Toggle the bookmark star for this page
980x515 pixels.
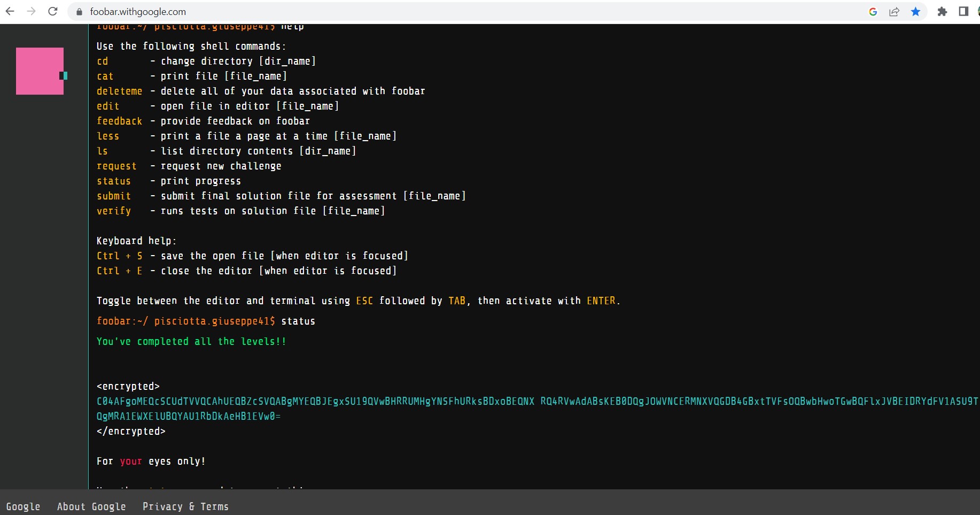915,12
